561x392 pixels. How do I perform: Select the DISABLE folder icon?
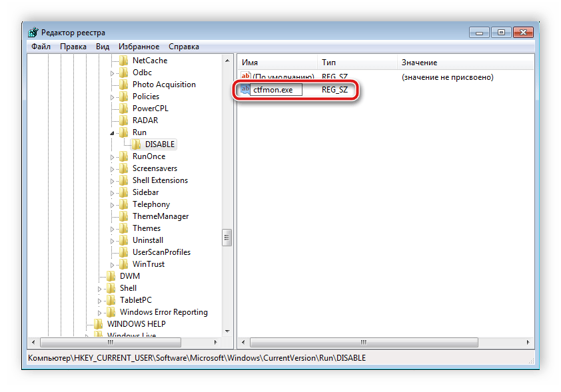[137, 144]
